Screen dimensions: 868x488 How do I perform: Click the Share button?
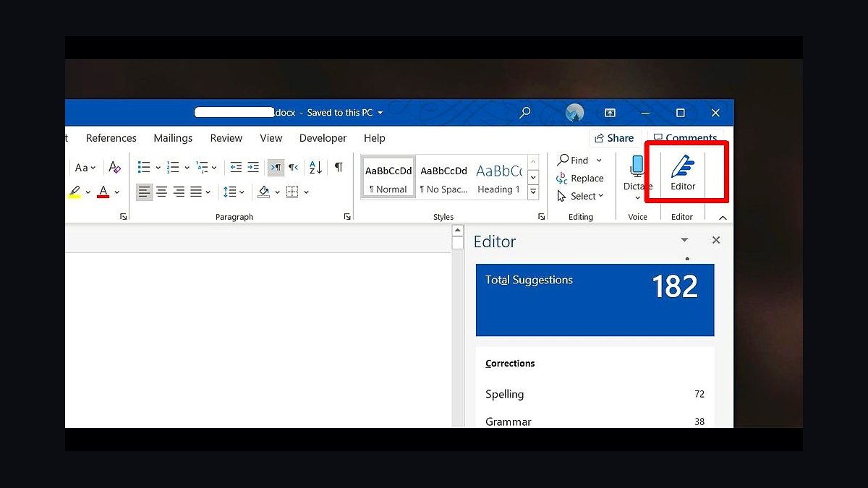tap(614, 138)
